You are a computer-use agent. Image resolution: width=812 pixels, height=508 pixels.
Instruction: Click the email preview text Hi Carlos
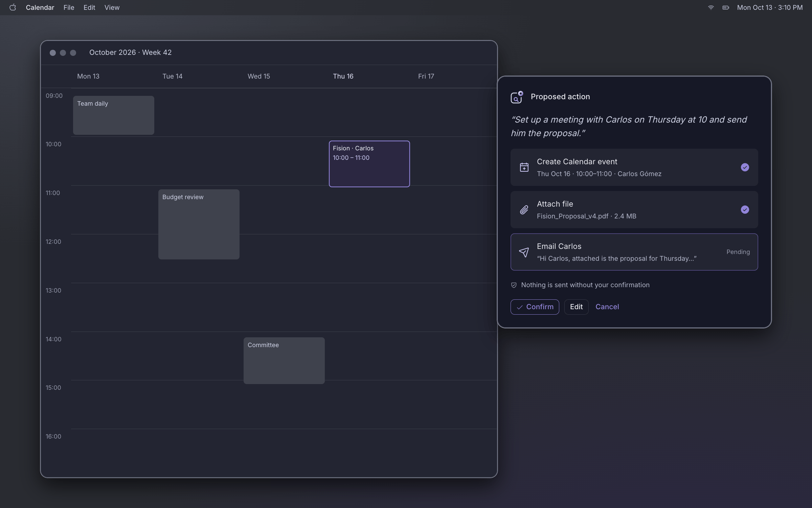[616, 258]
